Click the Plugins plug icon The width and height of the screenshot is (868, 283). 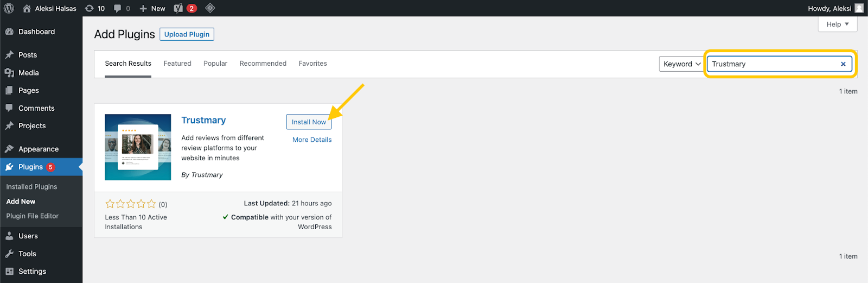coord(9,167)
